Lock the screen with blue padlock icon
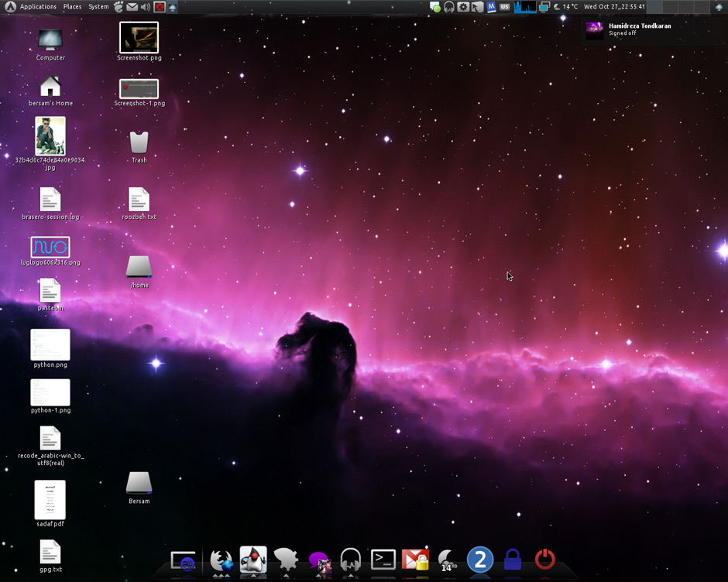 pyautogui.click(x=513, y=560)
